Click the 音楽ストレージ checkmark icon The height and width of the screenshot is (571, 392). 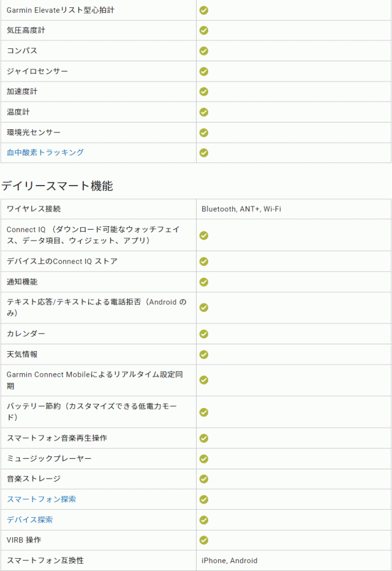point(204,478)
